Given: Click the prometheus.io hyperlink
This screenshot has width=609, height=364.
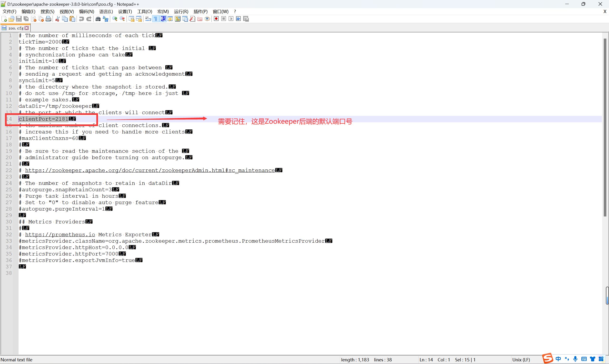Looking at the screenshot, I should (x=60, y=235).
